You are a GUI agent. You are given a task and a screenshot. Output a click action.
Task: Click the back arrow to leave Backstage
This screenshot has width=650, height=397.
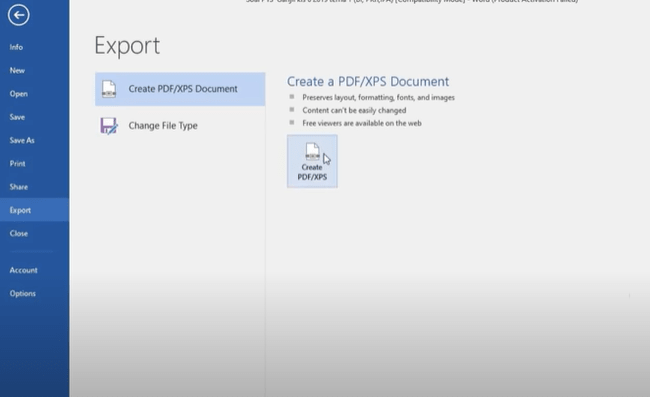(x=18, y=15)
